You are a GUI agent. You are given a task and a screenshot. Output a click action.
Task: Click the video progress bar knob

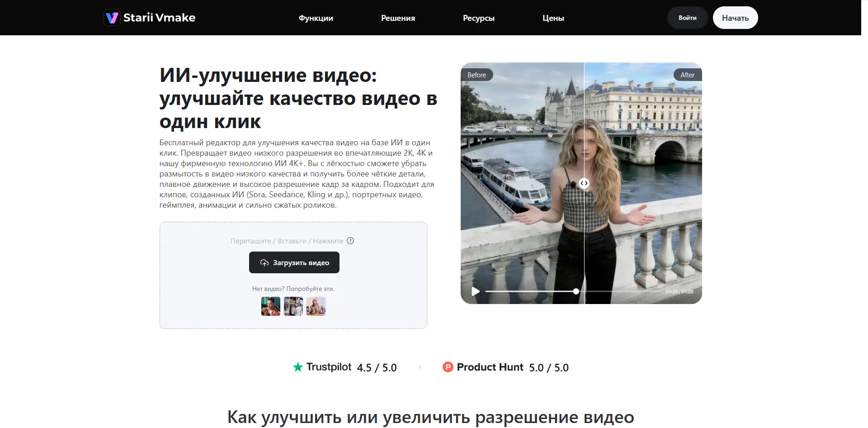[576, 291]
